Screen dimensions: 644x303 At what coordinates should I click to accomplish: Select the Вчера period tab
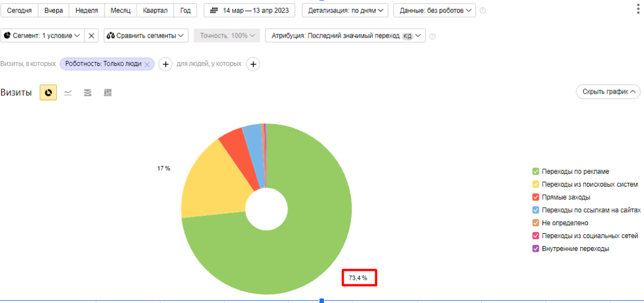pos(54,10)
